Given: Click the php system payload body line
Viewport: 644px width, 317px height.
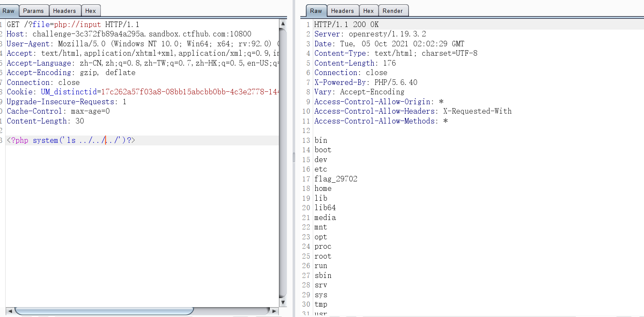Looking at the screenshot, I should (x=71, y=140).
